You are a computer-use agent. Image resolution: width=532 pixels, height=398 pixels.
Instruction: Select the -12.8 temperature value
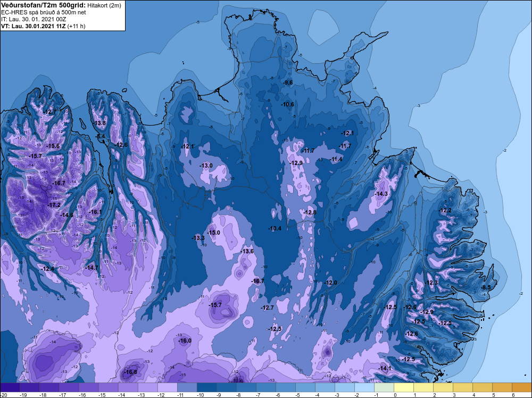[x=310, y=212]
